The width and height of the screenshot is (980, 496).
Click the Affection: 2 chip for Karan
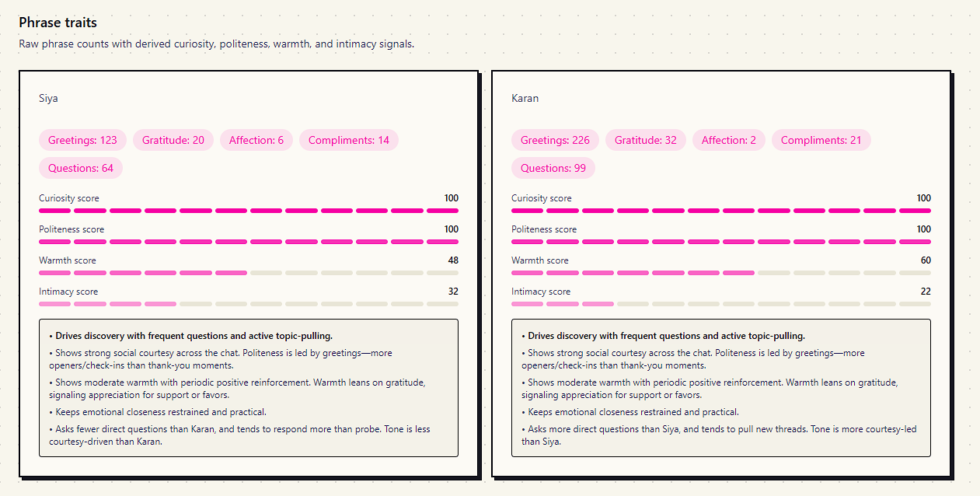tap(728, 140)
